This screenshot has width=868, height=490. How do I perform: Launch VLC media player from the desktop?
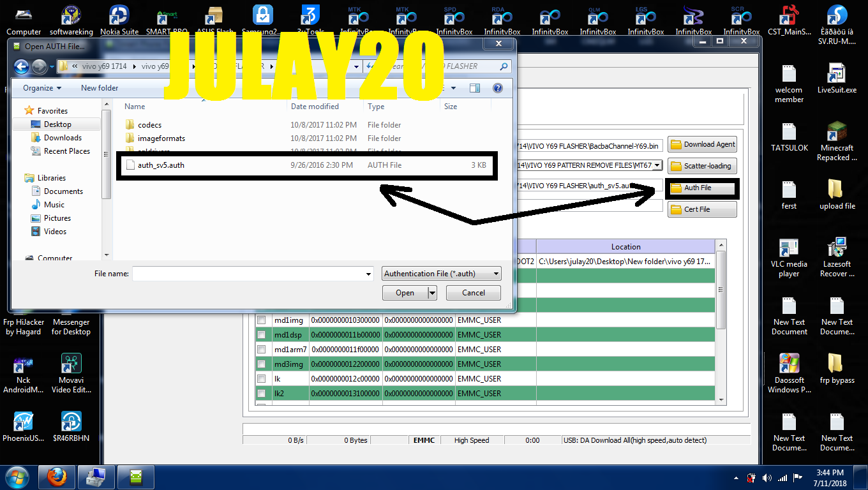point(789,257)
